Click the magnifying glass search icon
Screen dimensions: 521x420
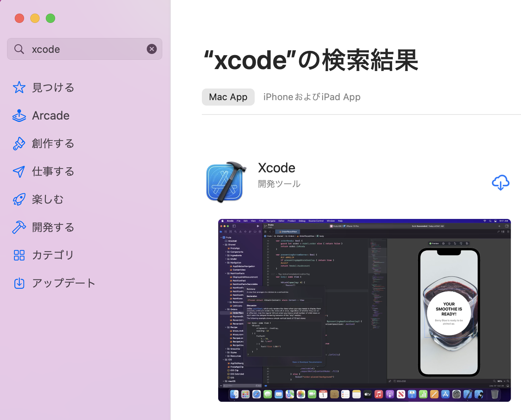pos(19,49)
